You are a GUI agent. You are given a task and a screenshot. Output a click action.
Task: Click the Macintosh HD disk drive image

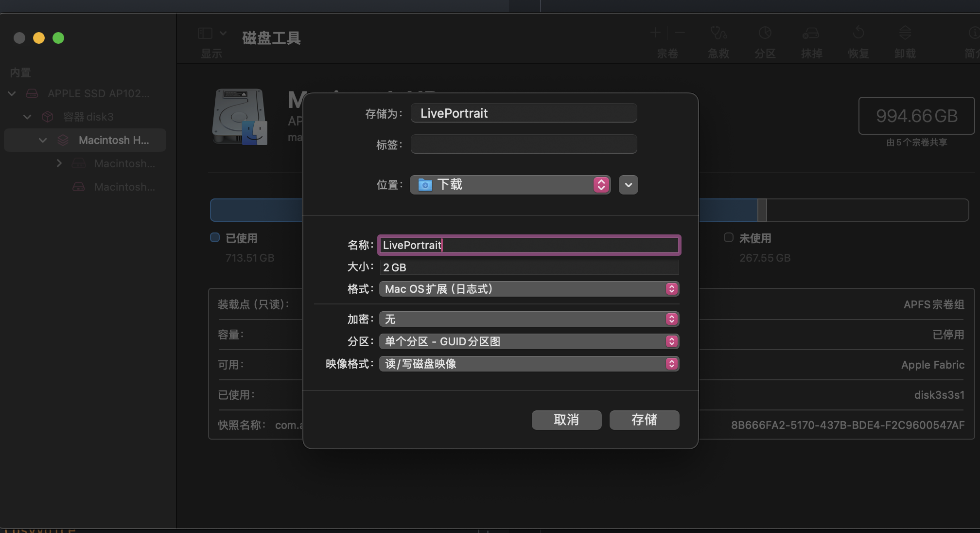tap(240, 117)
